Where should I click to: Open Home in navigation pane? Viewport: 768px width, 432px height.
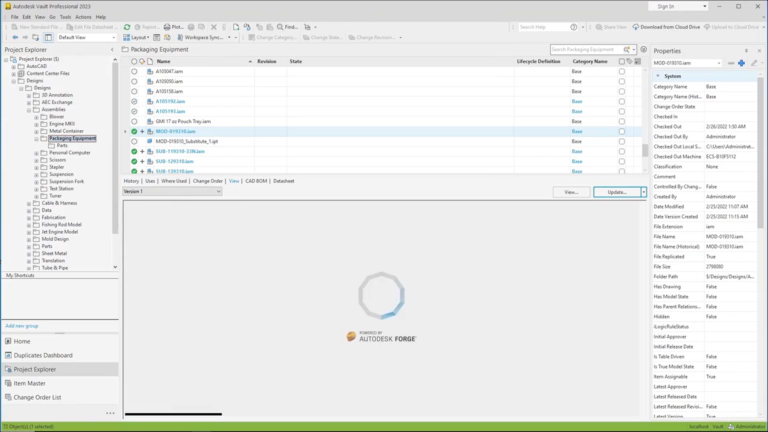(x=22, y=341)
